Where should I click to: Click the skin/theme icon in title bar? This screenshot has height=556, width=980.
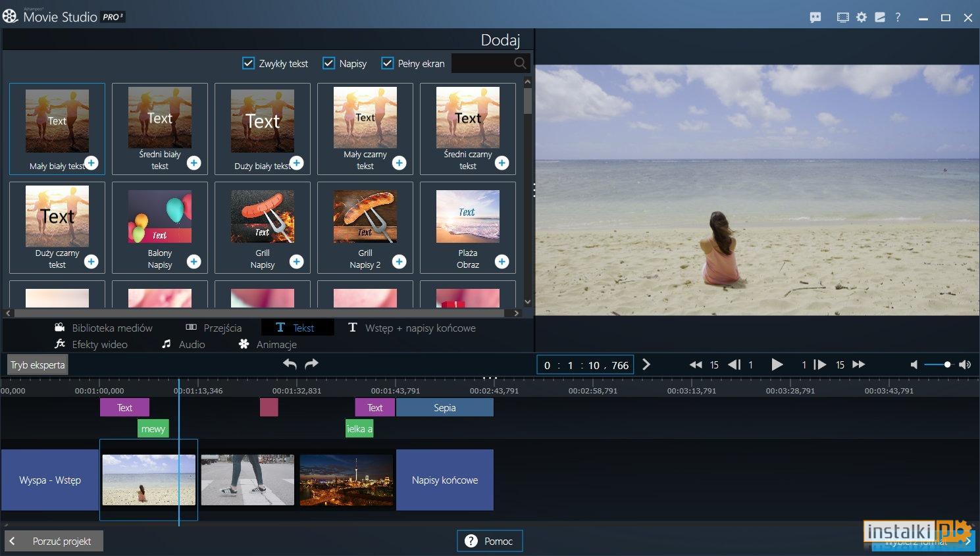[x=880, y=18]
